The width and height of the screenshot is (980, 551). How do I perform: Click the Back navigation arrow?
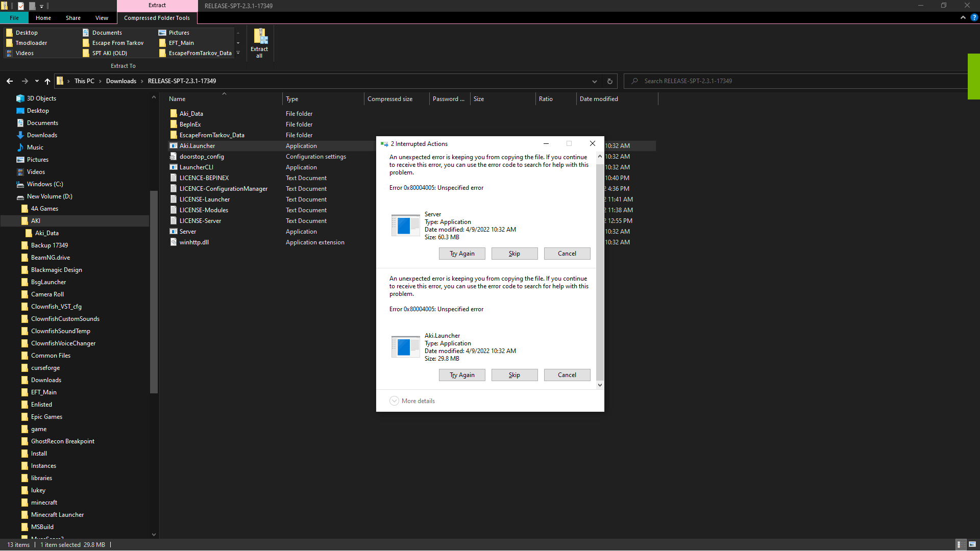click(10, 81)
